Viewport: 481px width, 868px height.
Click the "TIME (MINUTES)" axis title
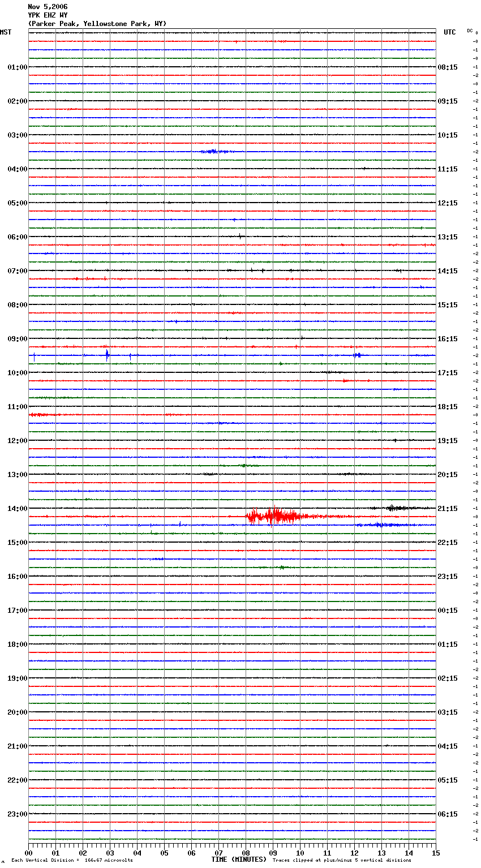click(x=239, y=860)
